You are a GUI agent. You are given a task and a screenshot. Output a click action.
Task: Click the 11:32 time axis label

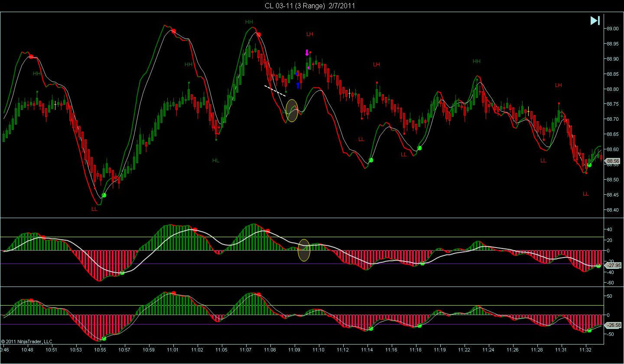(x=585, y=349)
